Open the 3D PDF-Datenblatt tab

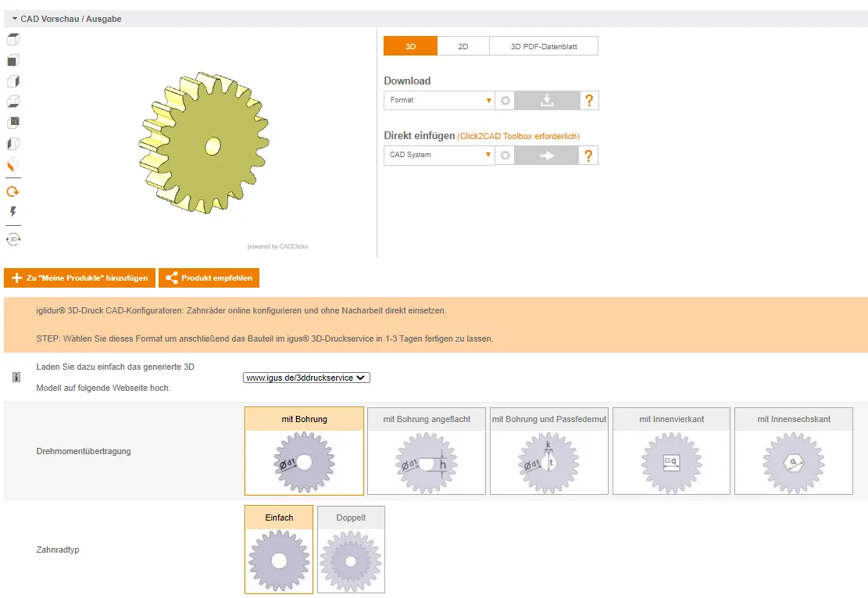544,47
